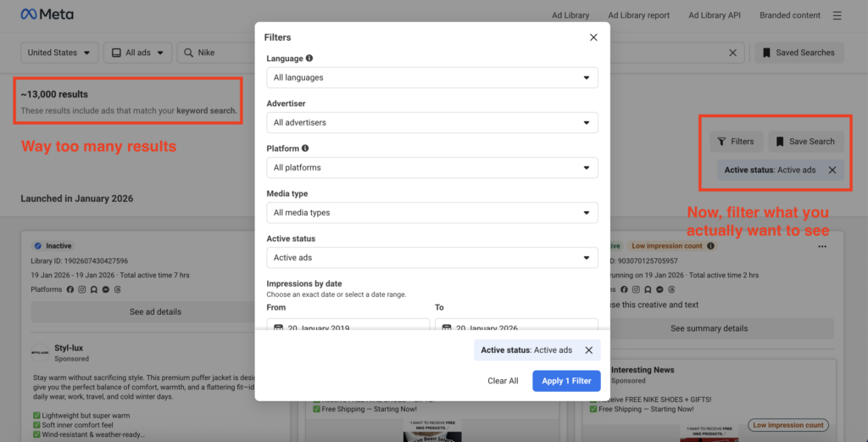Open the United States country selector

click(x=59, y=53)
